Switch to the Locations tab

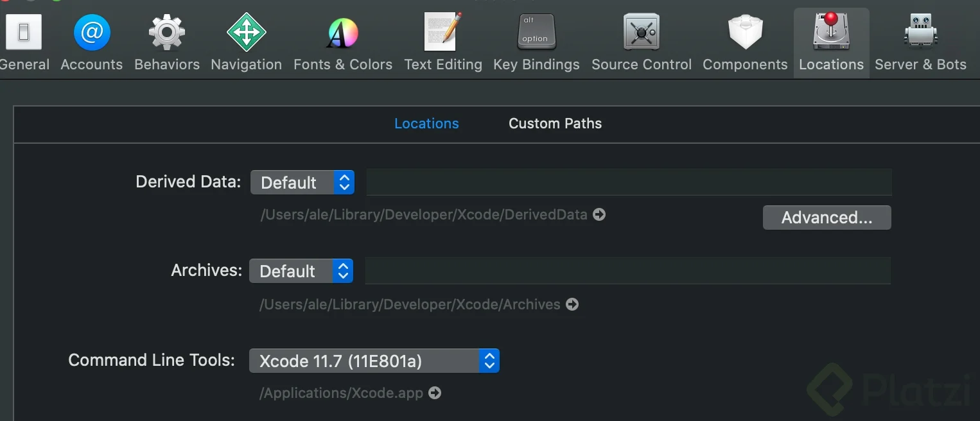pos(426,123)
